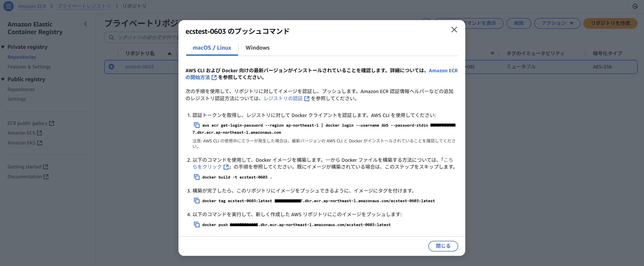The image size is (644, 266).
Task: Open Repositories under Public registry
Action: point(21,90)
